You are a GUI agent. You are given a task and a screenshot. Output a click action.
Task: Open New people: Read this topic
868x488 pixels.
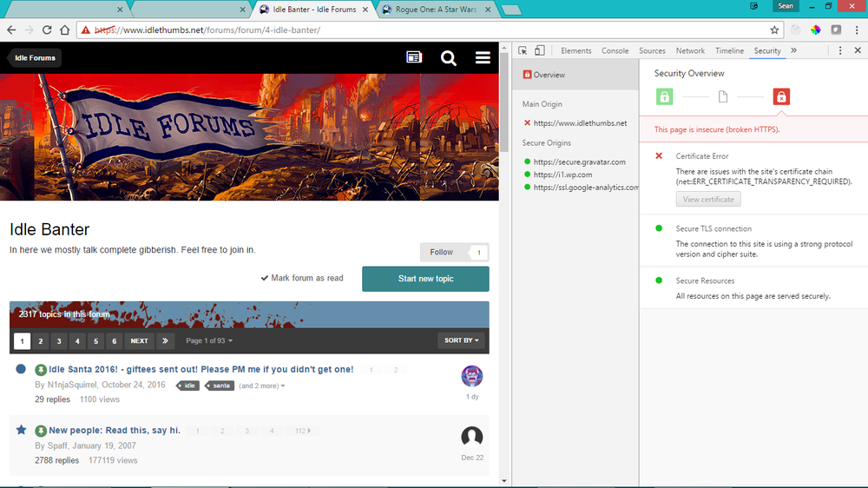(x=115, y=430)
